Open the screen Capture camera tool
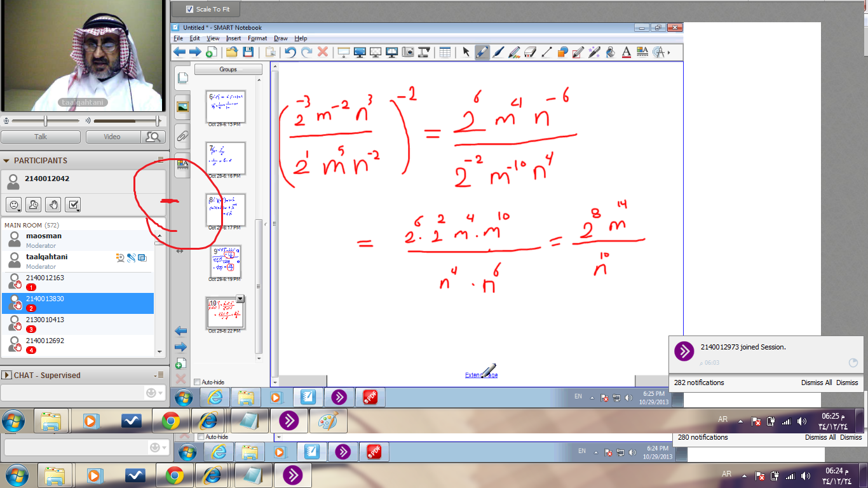This screenshot has height=488, width=868. [x=409, y=52]
